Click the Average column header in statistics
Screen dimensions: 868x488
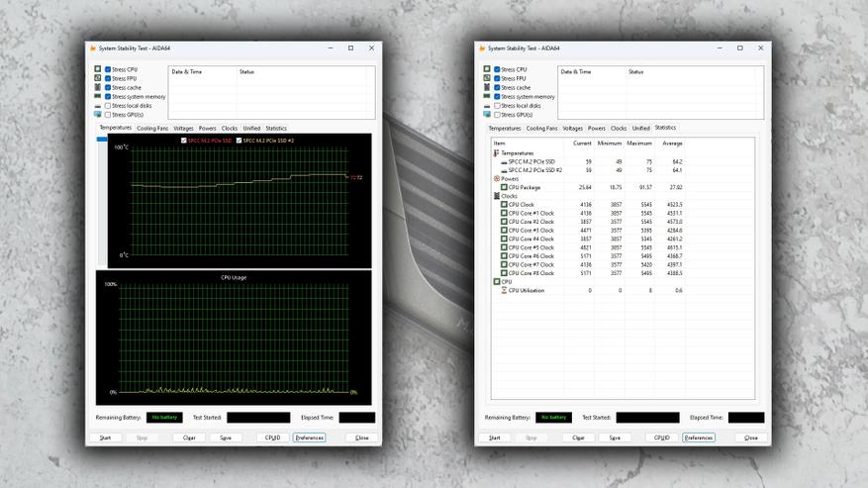[671, 144]
